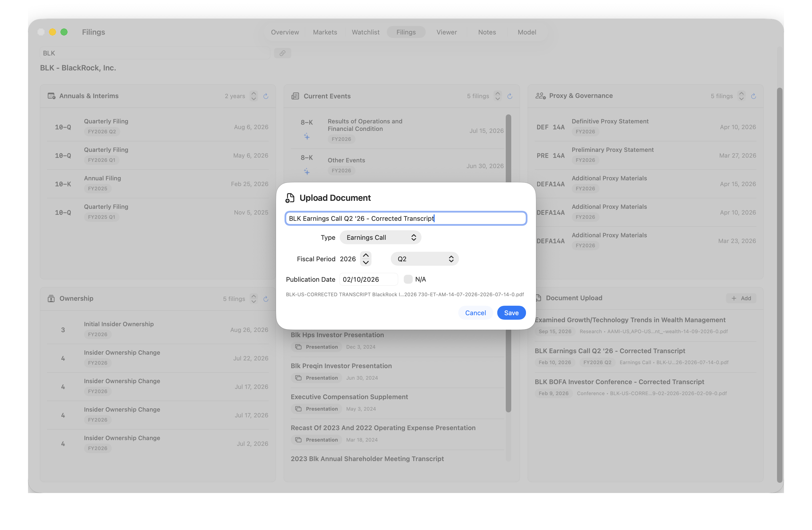Open the Type dropdown showing Earnings Call

click(380, 238)
